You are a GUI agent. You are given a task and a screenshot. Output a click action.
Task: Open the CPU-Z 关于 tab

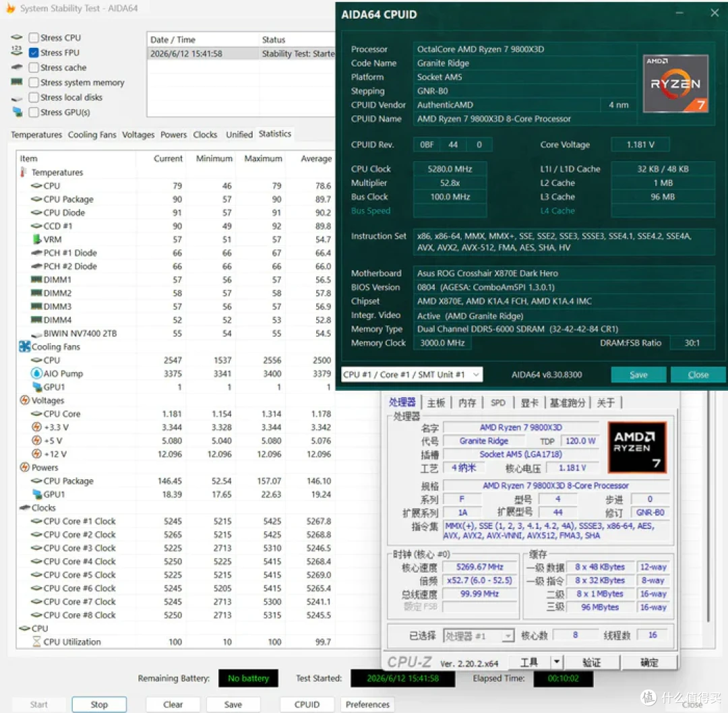click(x=605, y=402)
